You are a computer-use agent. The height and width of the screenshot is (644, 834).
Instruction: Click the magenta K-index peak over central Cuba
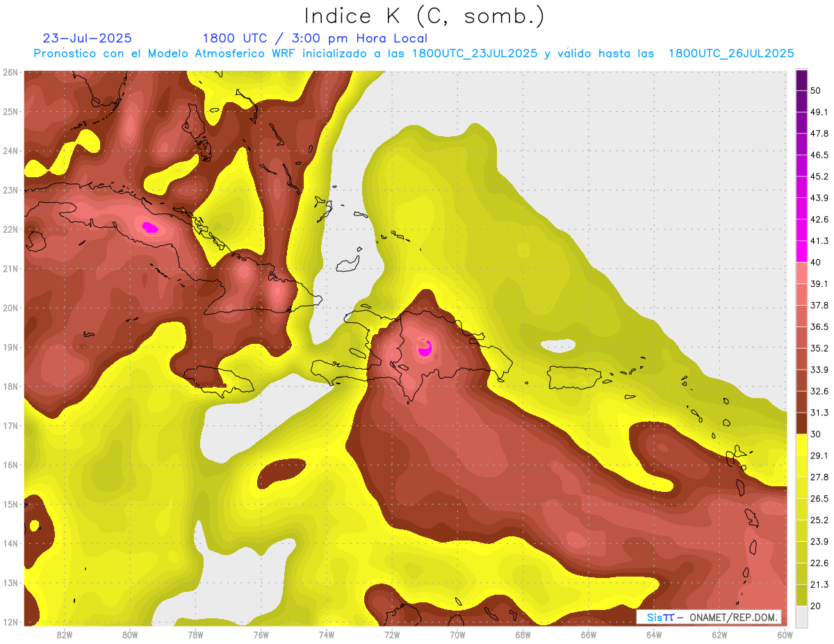(x=150, y=227)
